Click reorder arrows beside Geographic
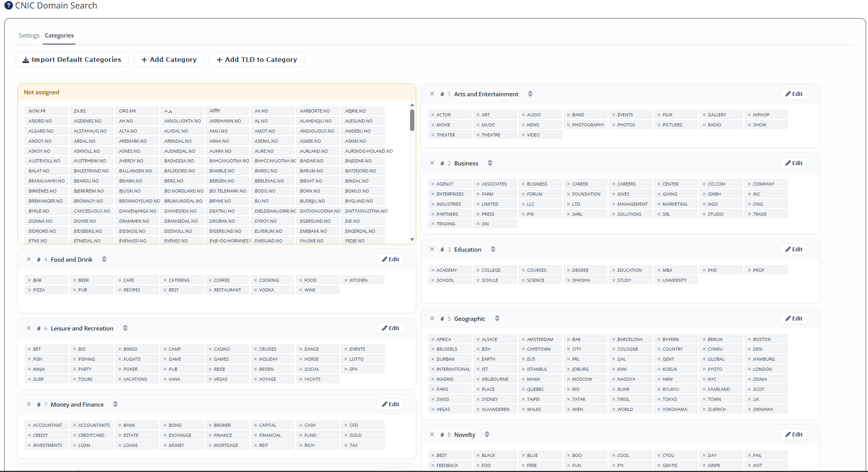 [x=497, y=319]
